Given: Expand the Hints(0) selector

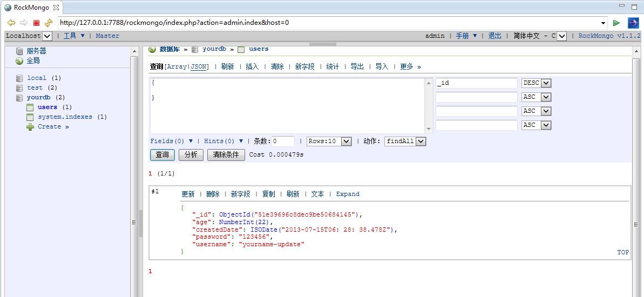Looking at the screenshot, I should [x=223, y=141].
